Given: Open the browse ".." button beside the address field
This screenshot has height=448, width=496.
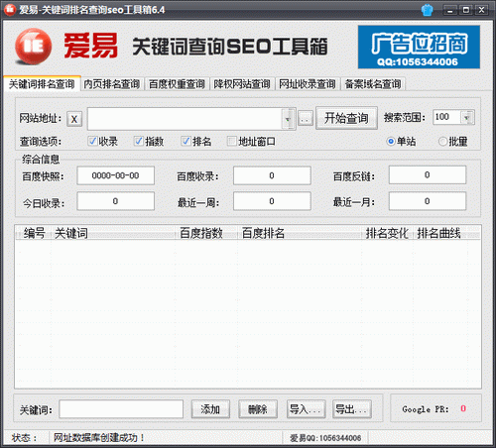Looking at the screenshot, I should pos(306,118).
